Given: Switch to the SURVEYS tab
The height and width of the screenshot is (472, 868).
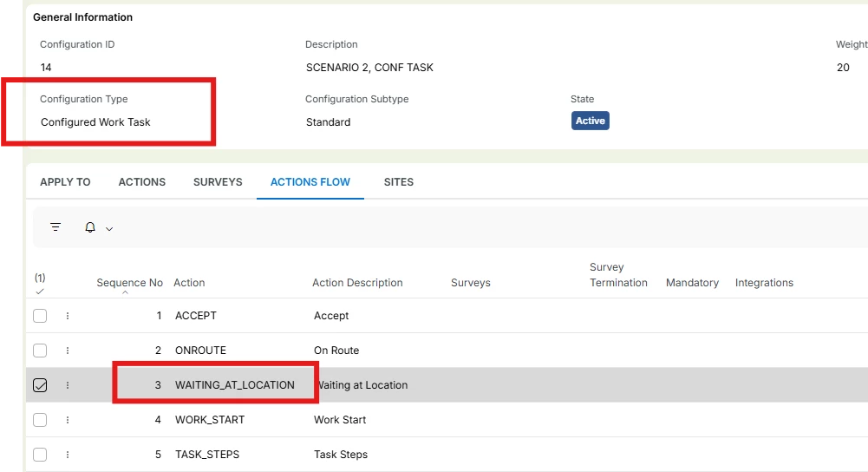Looking at the screenshot, I should [x=218, y=182].
